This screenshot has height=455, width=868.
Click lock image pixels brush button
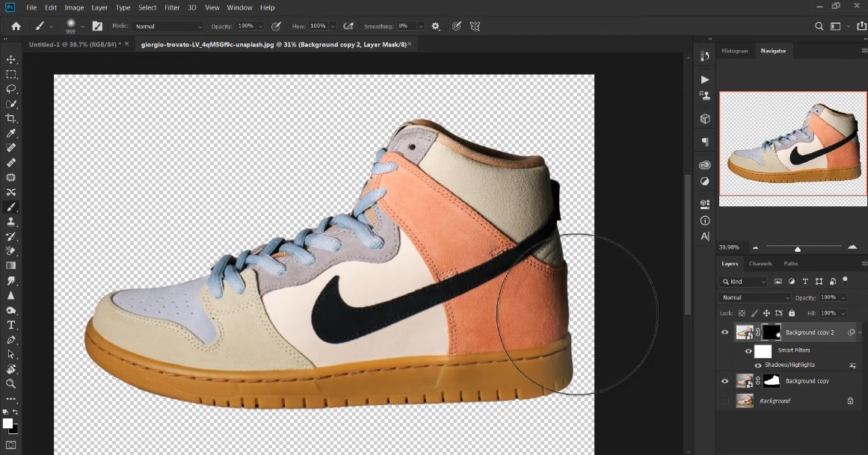754,313
